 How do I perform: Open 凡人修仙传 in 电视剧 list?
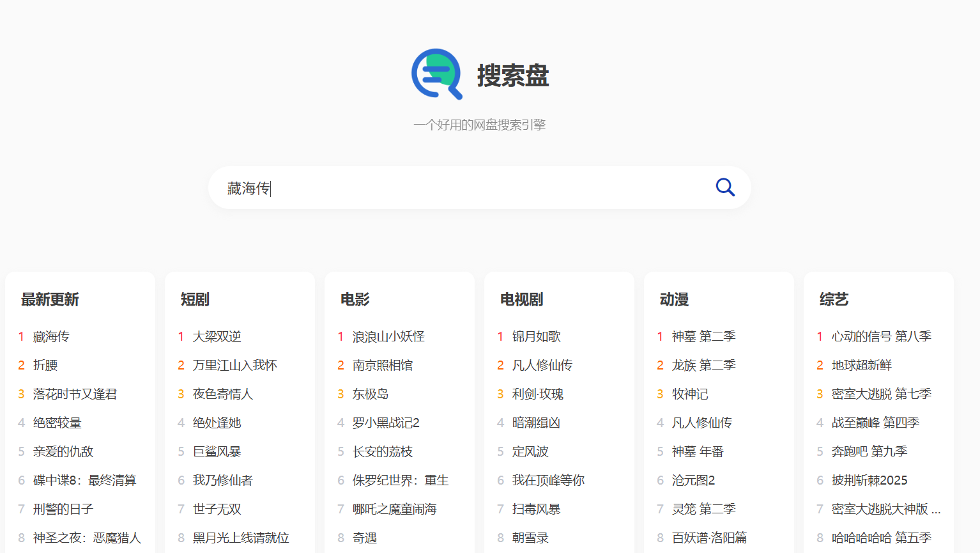click(x=542, y=365)
